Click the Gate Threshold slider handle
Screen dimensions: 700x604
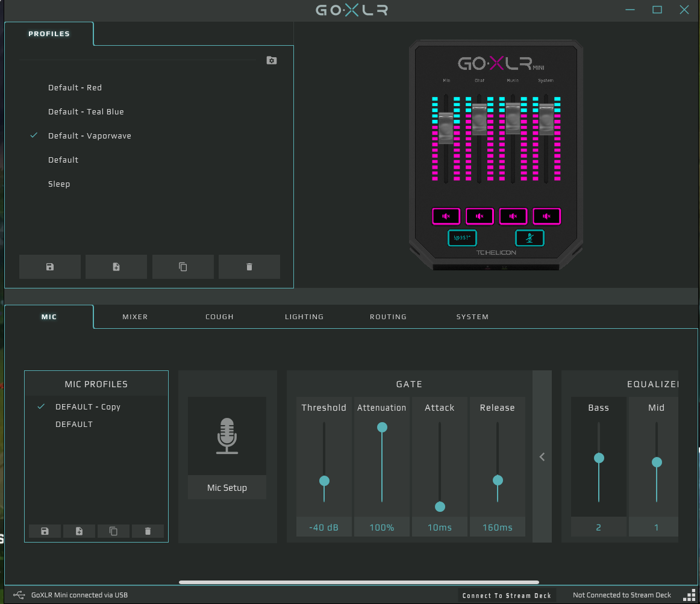click(324, 481)
